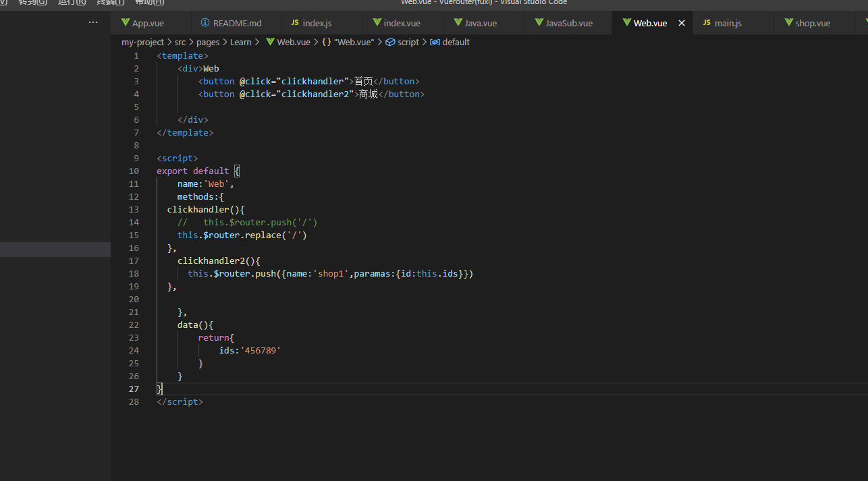The image size is (868, 481).
Task: Click the Vue icon on index.vue tab
Action: [377, 22]
